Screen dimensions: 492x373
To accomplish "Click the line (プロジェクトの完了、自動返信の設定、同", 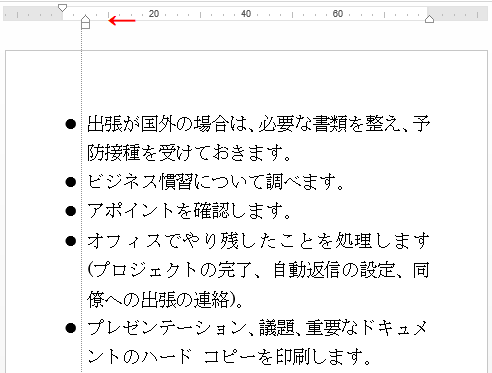I will point(258,270).
